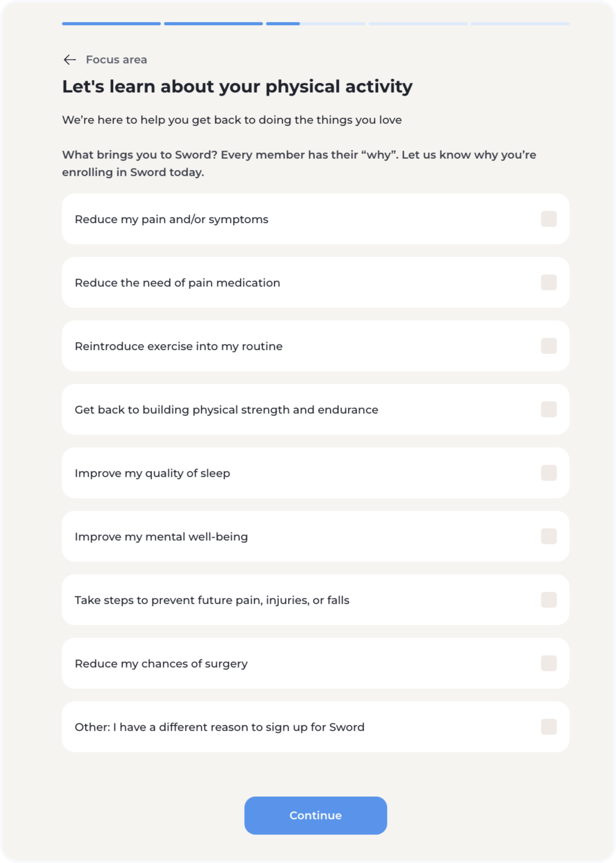Click the back arrow icon
This screenshot has width=616, height=863.
[69, 60]
